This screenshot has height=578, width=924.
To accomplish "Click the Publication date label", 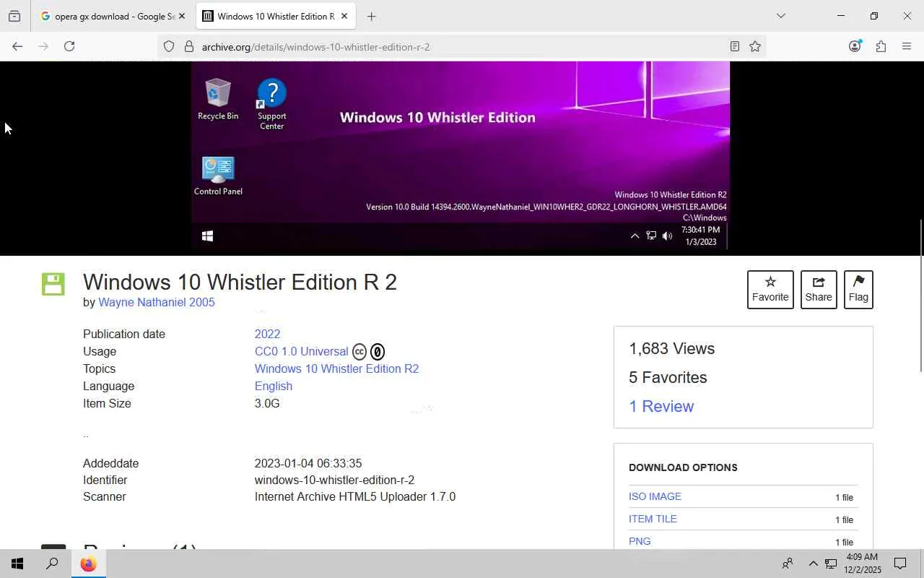I will tap(124, 334).
